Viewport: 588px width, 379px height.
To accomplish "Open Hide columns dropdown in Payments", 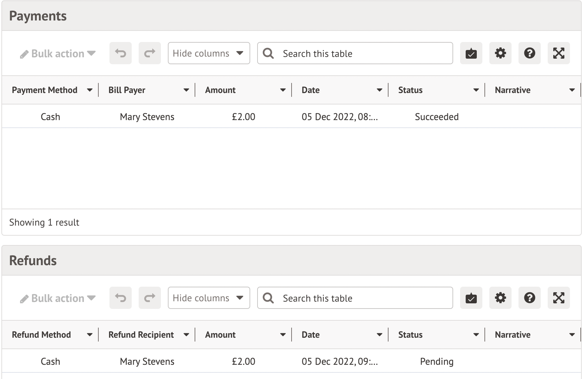I will click(x=209, y=53).
